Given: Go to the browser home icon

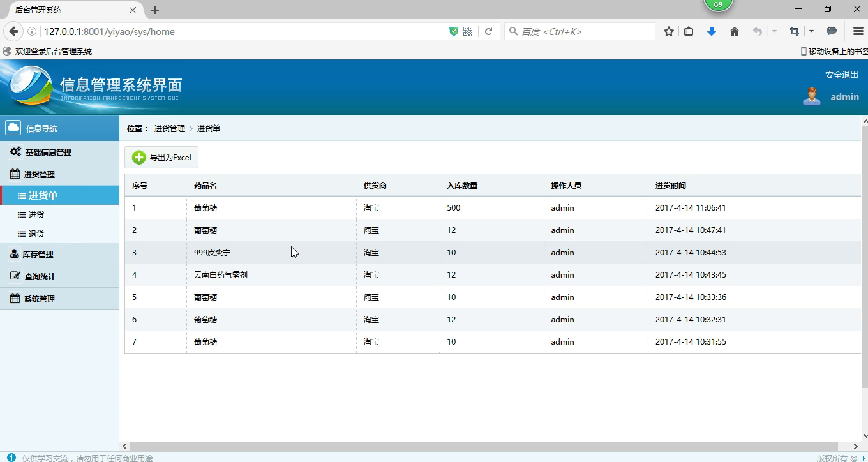Looking at the screenshot, I should click(735, 31).
